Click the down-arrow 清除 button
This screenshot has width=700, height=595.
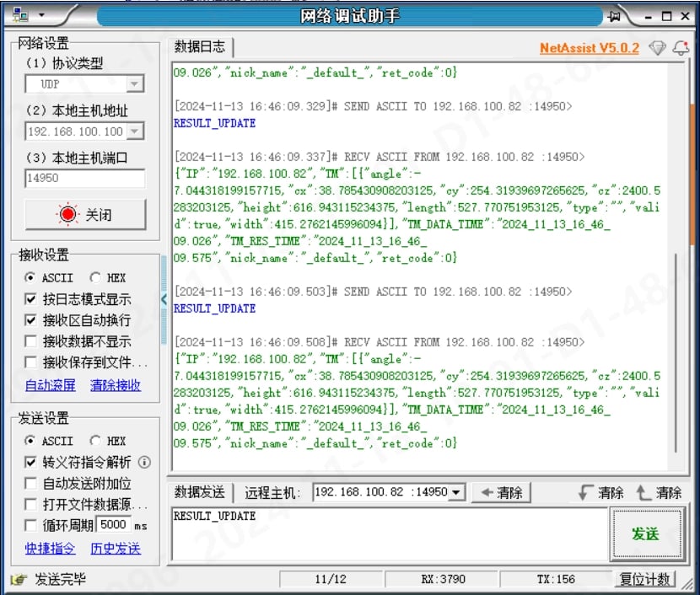[600, 493]
